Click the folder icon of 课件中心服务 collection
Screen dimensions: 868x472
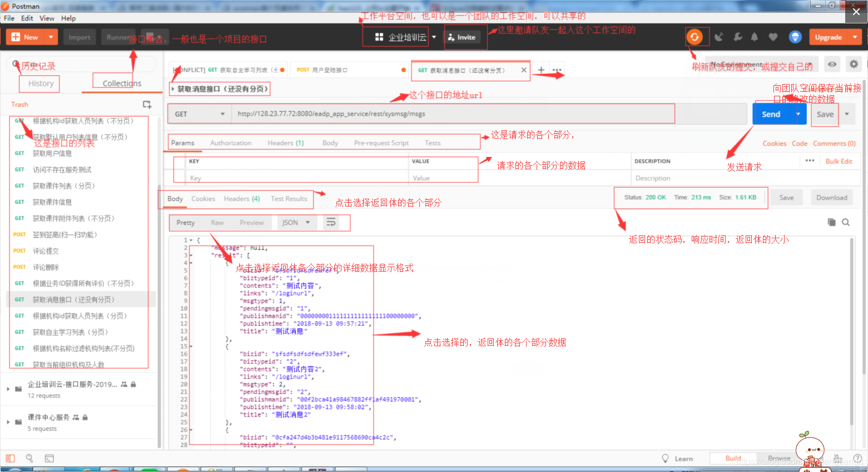click(18, 422)
